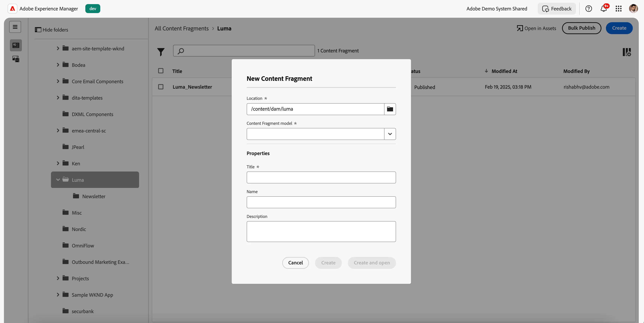Viewport: 644px width, 323px height.
Task: Open the Assets view sidebar icon
Action: pyautogui.click(x=16, y=59)
